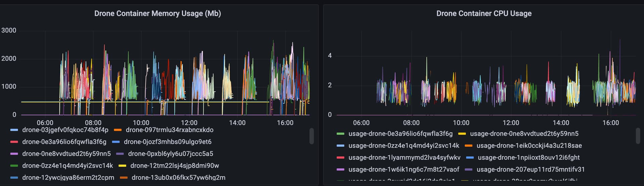Click the purple swatch for usage-drone-207eup11rd75mntifv31
This screenshot has width=644, height=186.
click(x=469, y=170)
